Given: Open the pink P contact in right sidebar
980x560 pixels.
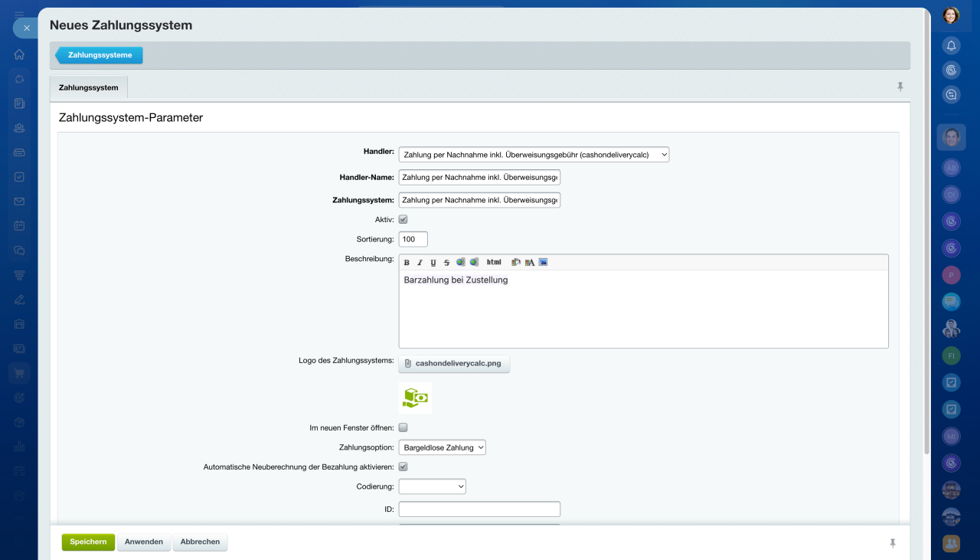Looking at the screenshot, I should pyautogui.click(x=951, y=275).
